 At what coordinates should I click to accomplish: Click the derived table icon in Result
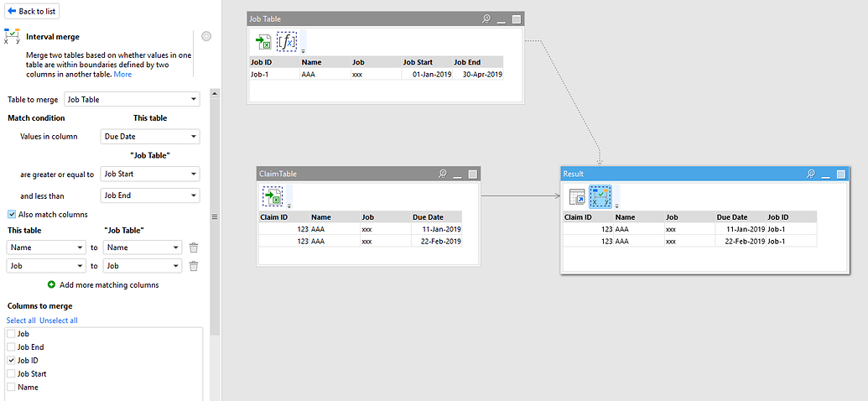tap(577, 196)
